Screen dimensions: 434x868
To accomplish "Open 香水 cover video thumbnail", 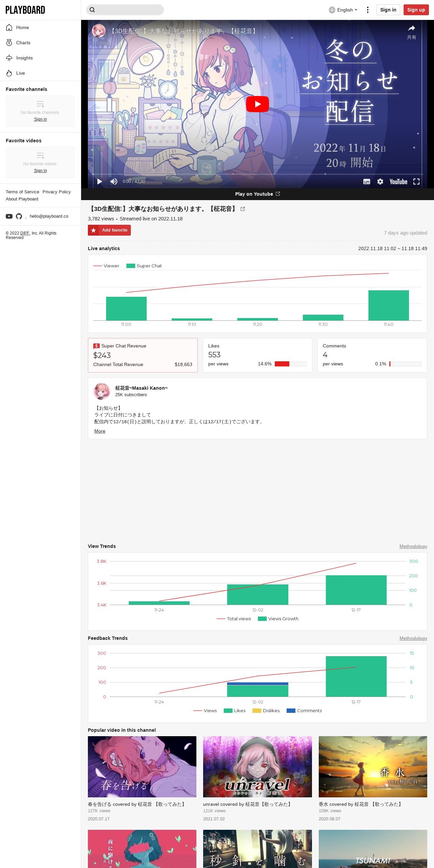I will [373, 767].
